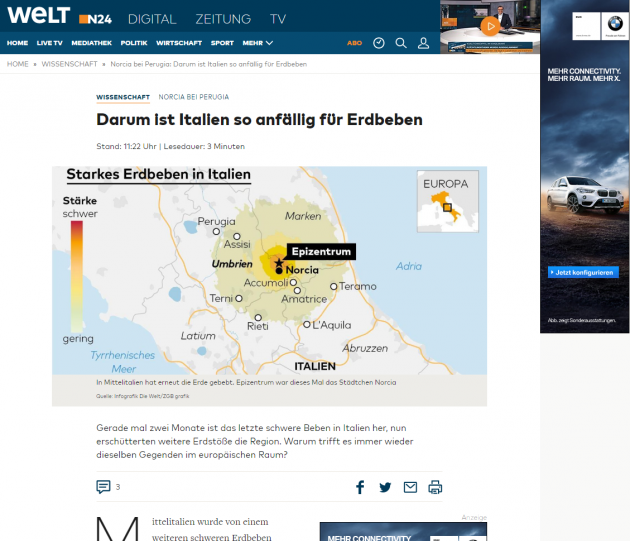Click the WELT N24 logo
630x541 pixels.
[62, 18]
